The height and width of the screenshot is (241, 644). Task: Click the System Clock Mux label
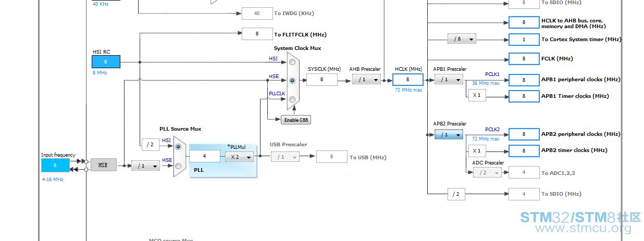298,48
